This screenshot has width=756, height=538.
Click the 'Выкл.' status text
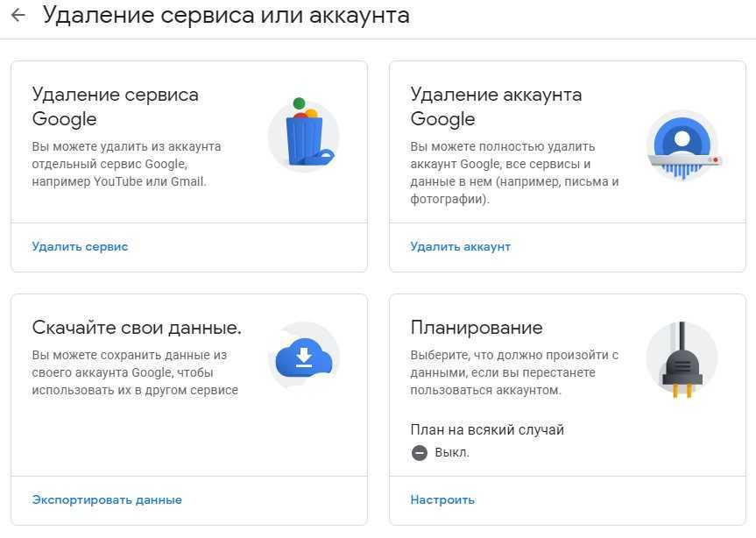point(452,453)
